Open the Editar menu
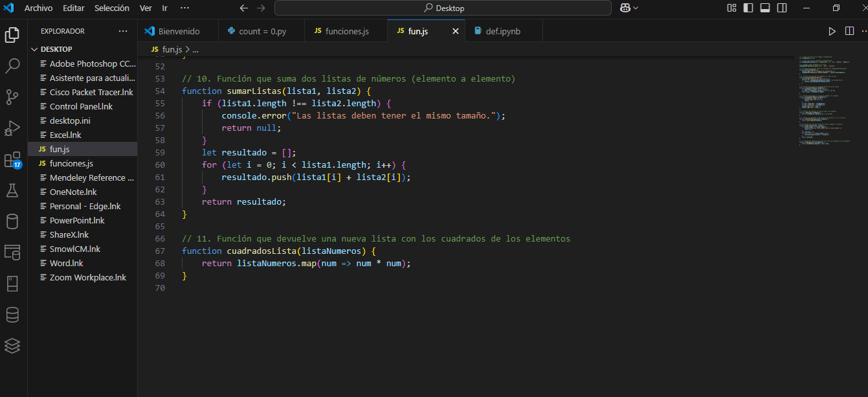Image resolution: width=868 pixels, height=397 pixels. (74, 8)
